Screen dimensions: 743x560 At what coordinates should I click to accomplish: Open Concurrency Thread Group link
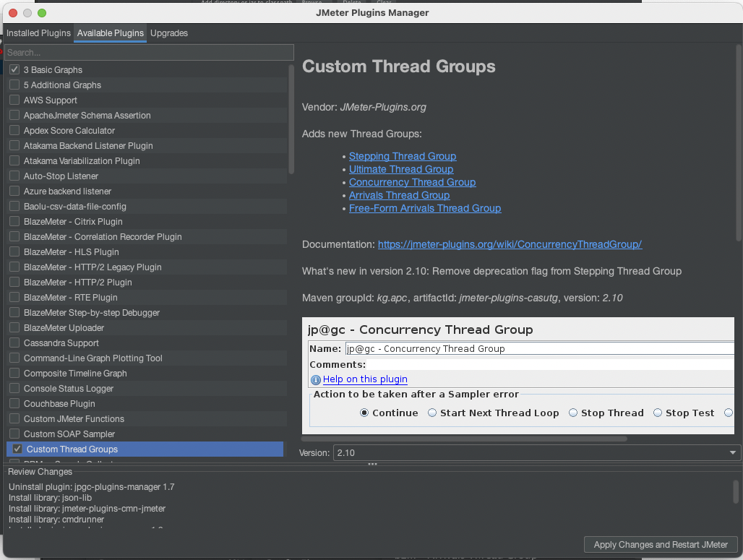pyautogui.click(x=412, y=182)
